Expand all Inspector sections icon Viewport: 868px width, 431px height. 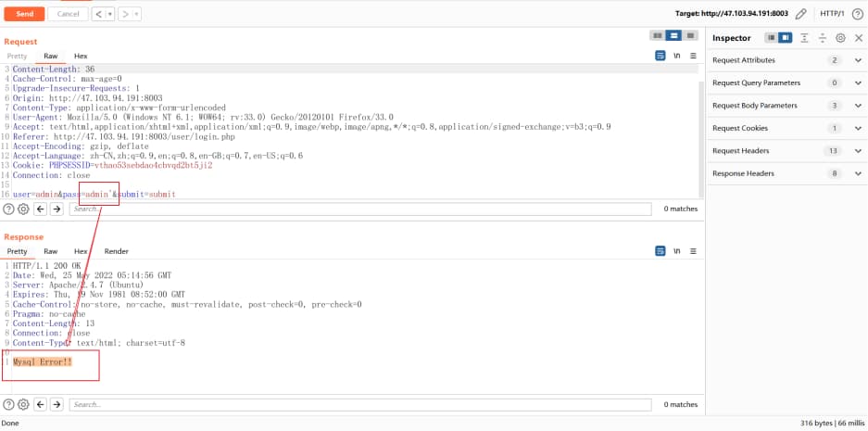[804, 38]
